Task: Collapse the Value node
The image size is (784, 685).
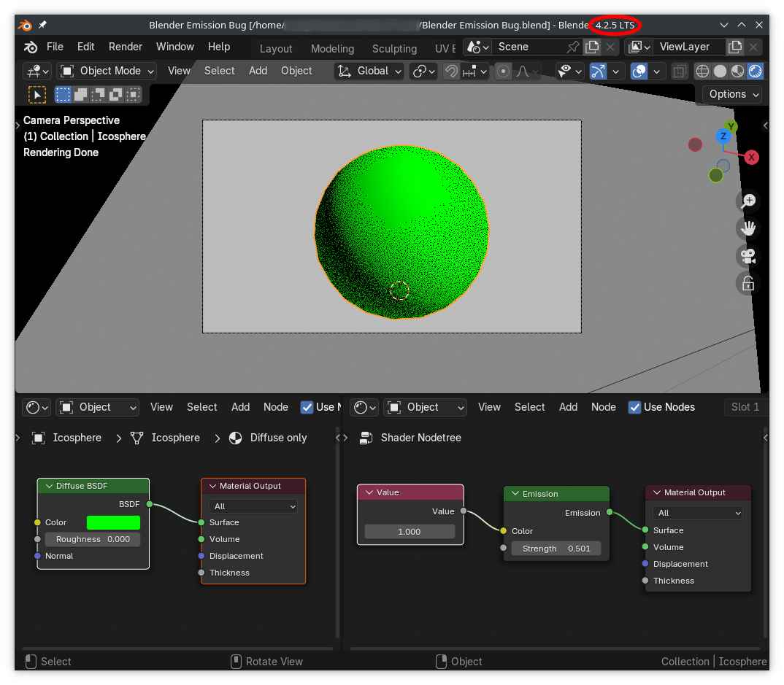Action: coord(369,492)
